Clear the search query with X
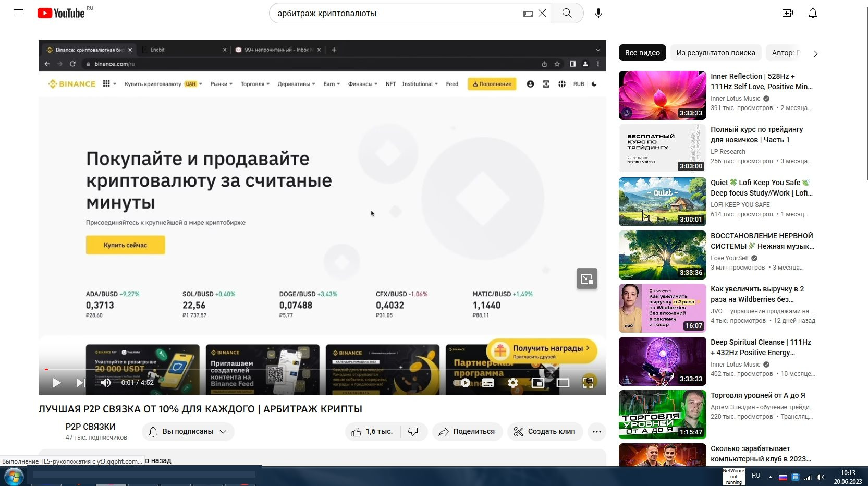The image size is (868, 486). click(542, 13)
